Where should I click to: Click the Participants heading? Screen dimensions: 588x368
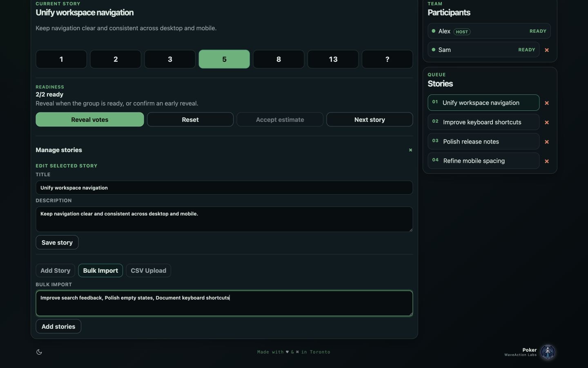tap(449, 13)
